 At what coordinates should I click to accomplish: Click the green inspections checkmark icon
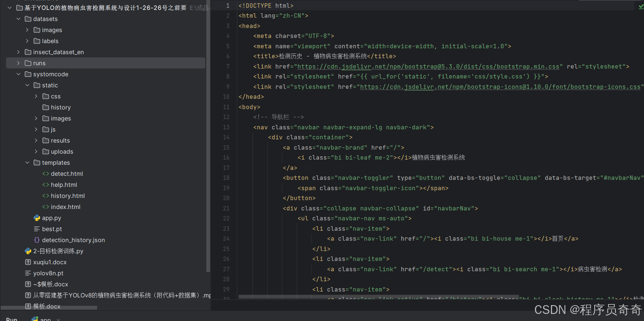[641, 7]
